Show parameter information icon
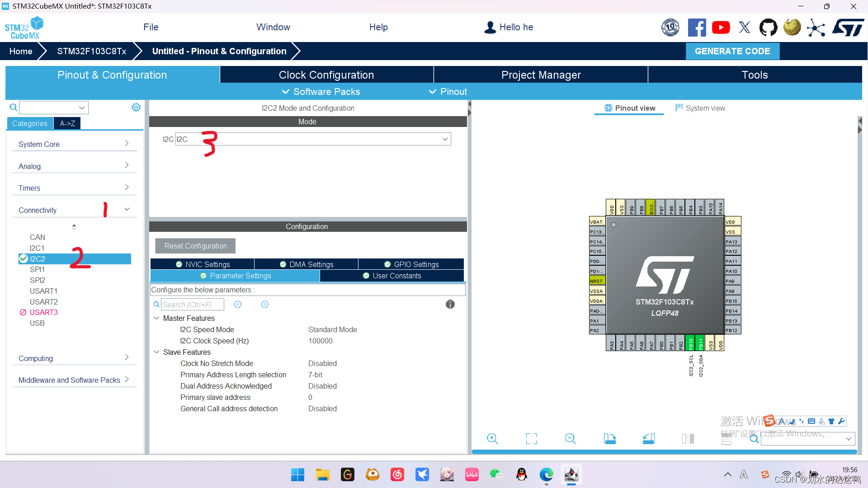 [x=450, y=305]
